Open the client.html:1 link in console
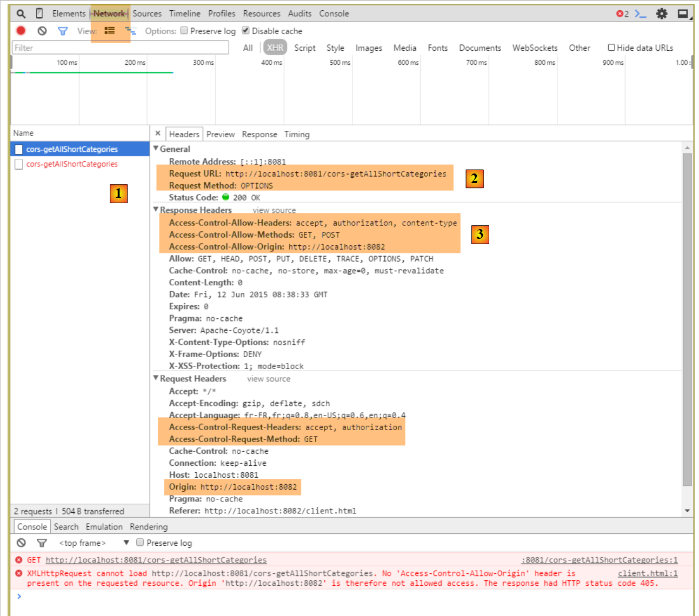Viewport: 699px width, 616px height. (647, 573)
